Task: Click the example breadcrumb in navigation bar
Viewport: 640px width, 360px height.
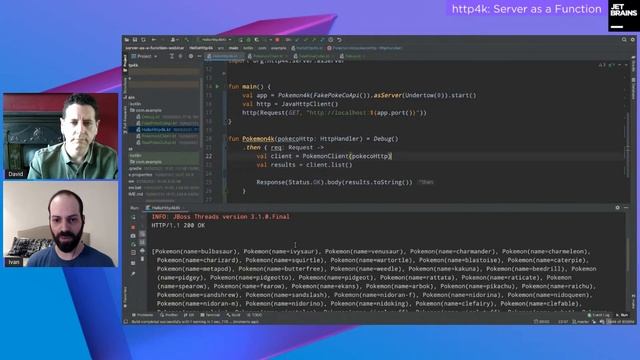Action: point(279,48)
